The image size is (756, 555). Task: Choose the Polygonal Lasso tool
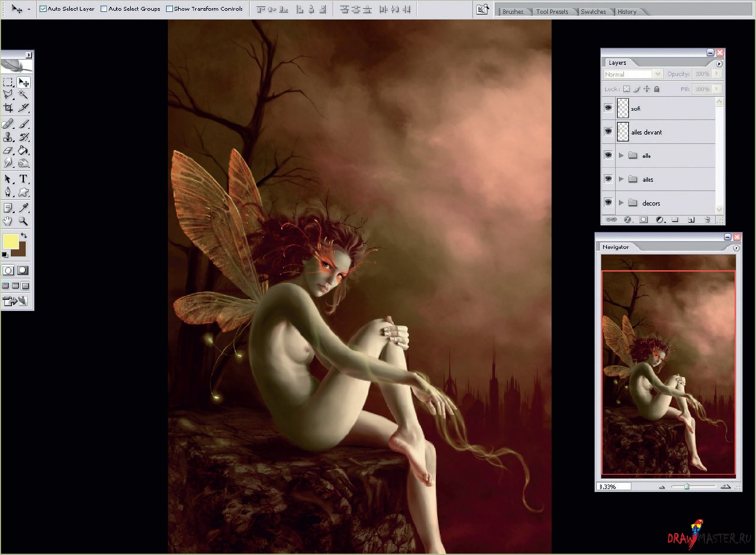pyautogui.click(x=8, y=94)
